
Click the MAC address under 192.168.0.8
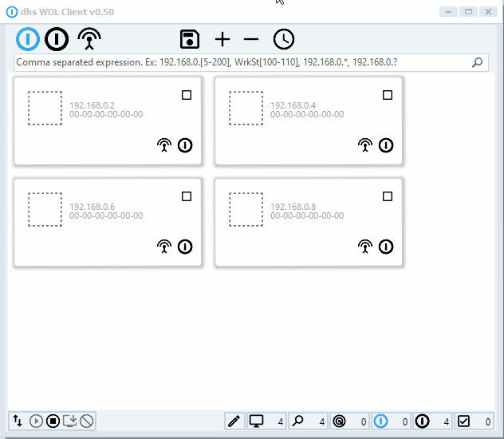307,216
